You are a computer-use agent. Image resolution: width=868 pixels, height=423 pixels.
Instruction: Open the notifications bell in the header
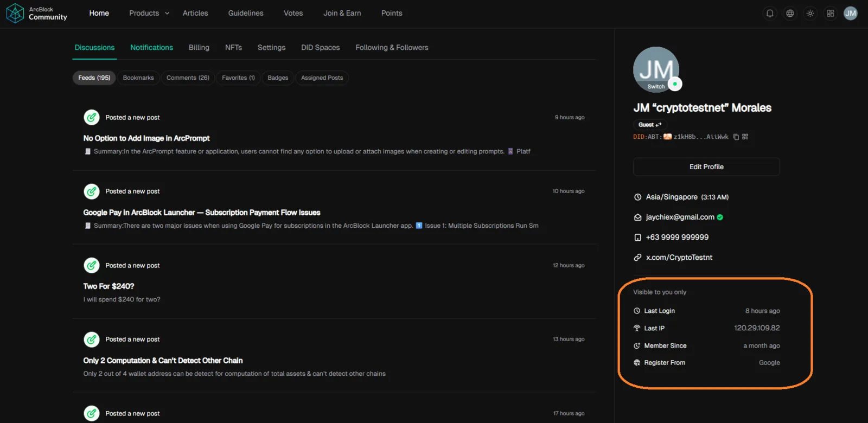[x=770, y=13]
